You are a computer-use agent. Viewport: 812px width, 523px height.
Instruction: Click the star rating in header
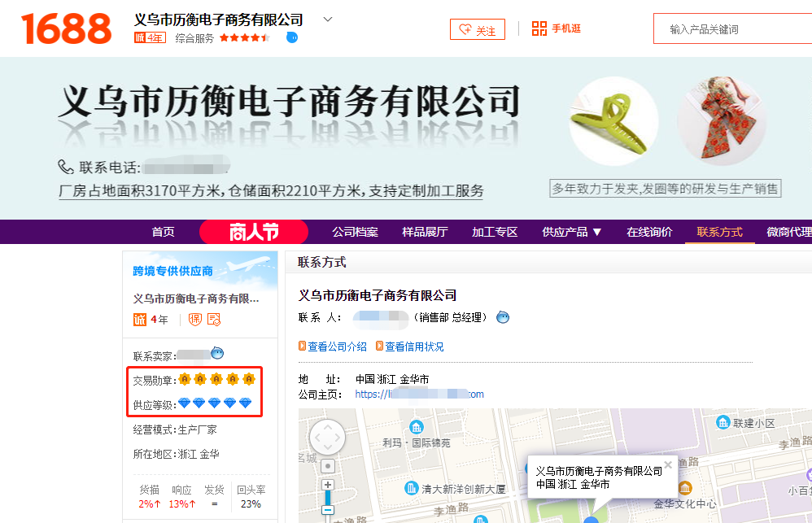tap(244, 37)
